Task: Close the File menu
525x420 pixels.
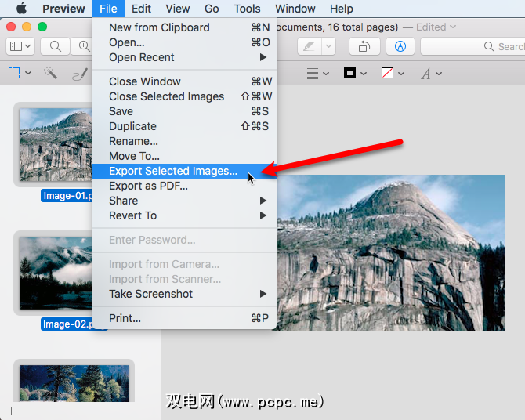Action: click(108, 9)
